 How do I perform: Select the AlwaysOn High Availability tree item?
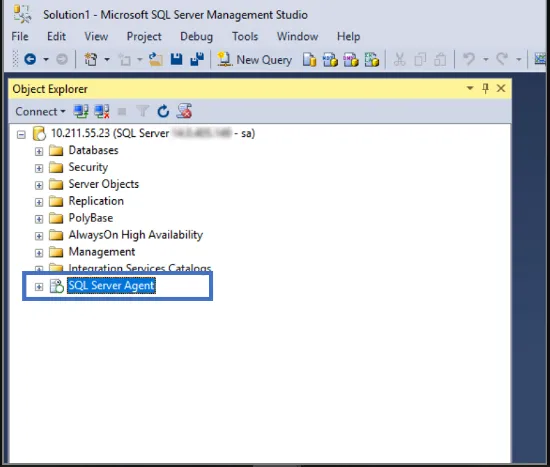[x=135, y=235]
